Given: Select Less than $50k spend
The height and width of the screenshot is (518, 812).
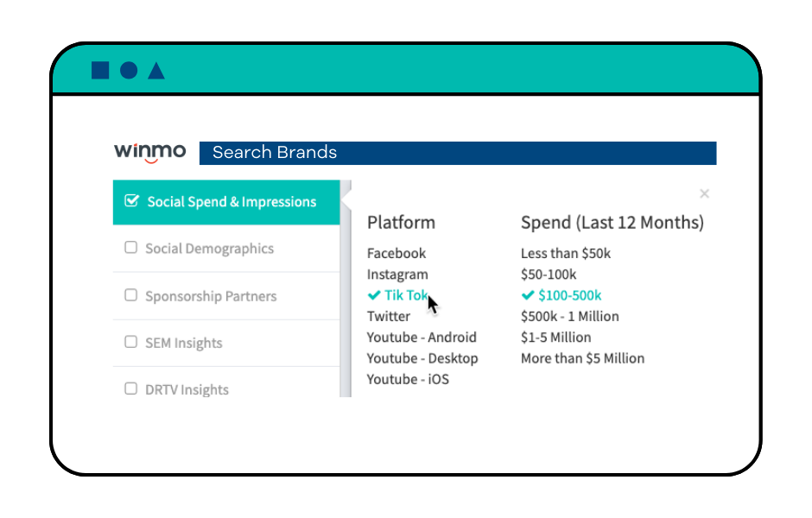Looking at the screenshot, I should pyautogui.click(x=566, y=254).
